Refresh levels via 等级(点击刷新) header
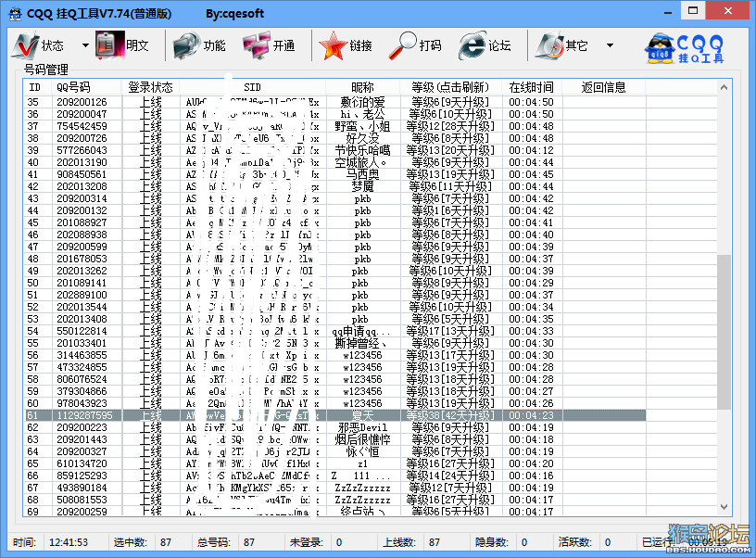 click(450, 87)
